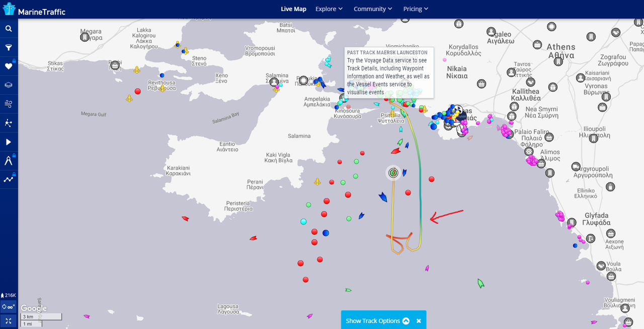Image resolution: width=644 pixels, height=329 pixels.
Task: Click the Google logo link
Action: click(34, 308)
